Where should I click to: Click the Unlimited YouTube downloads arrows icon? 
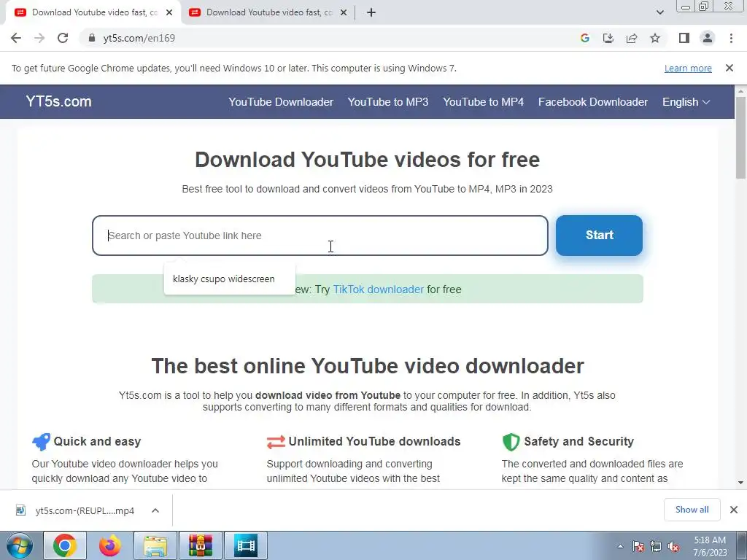tap(276, 442)
